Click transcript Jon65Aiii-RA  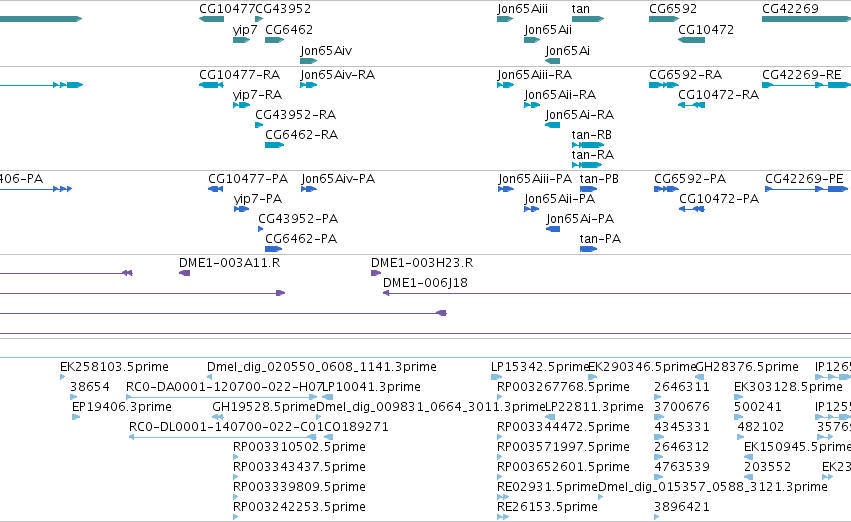534,75
